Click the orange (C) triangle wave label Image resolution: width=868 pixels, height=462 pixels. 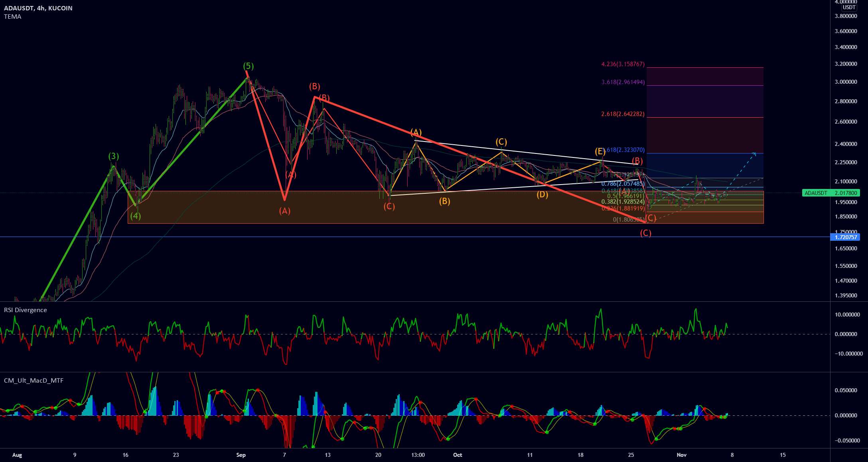tap(501, 142)
